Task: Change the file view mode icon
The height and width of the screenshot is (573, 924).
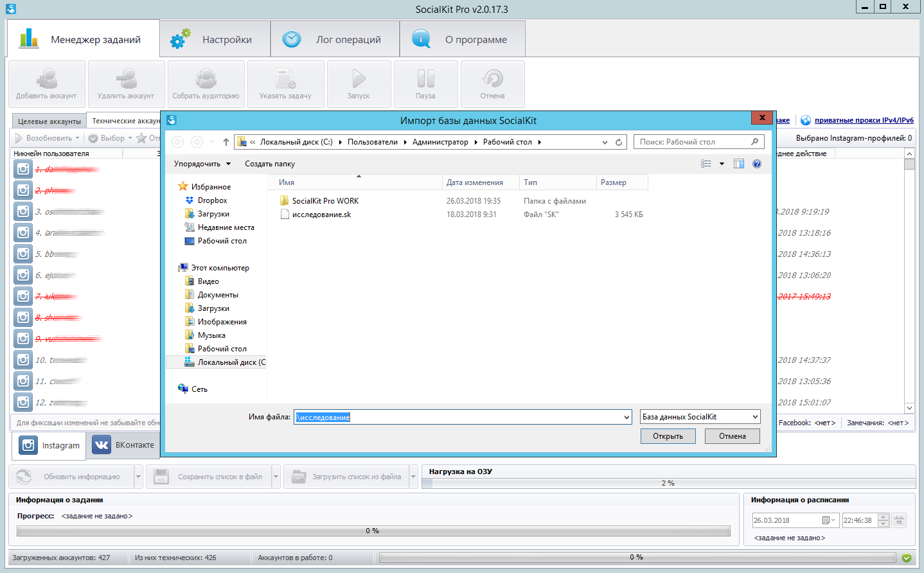Action: click(x=706, y=164)
